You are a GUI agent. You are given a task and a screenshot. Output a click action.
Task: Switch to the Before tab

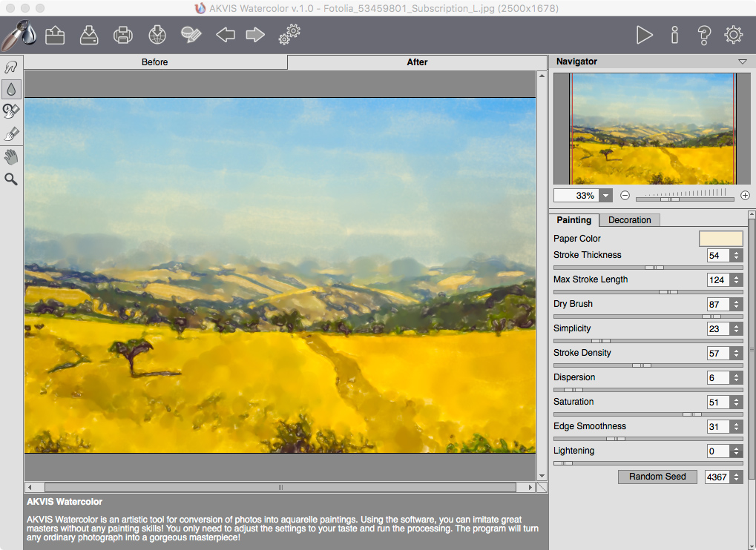click(155, 62)
